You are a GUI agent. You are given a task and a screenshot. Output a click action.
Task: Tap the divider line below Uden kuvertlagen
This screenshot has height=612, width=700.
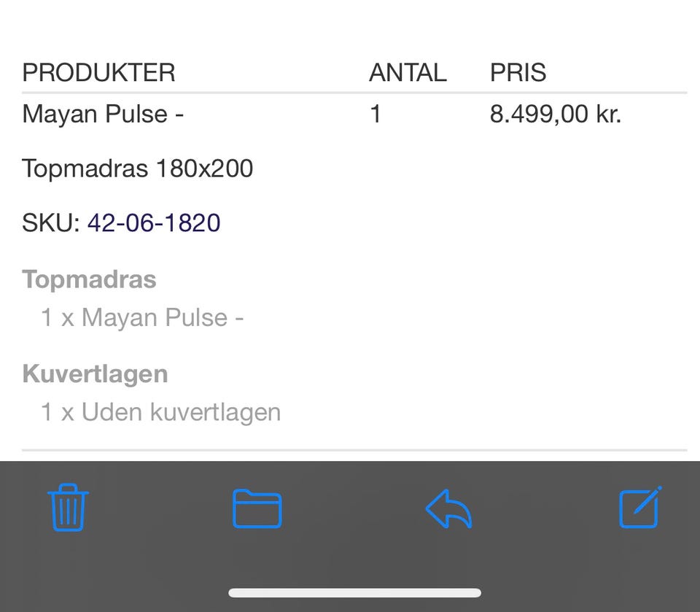point(354,450)
